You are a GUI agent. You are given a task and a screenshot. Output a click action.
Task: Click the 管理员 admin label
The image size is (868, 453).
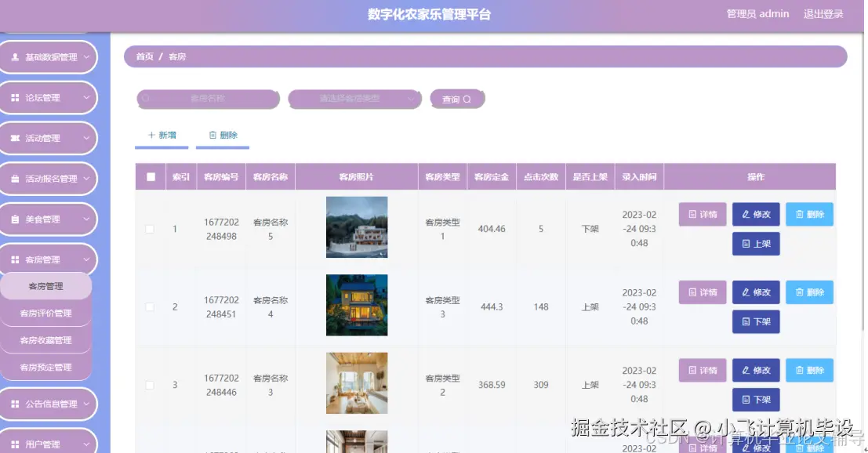[x=758, y=14]
